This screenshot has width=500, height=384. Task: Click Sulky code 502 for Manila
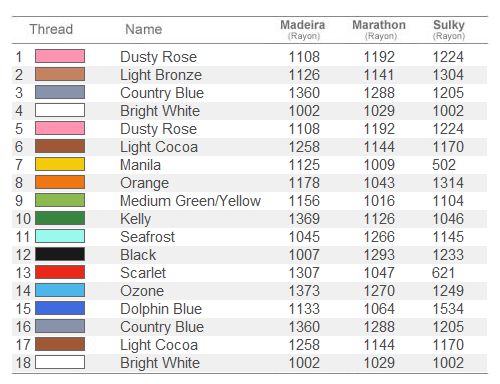444,165
